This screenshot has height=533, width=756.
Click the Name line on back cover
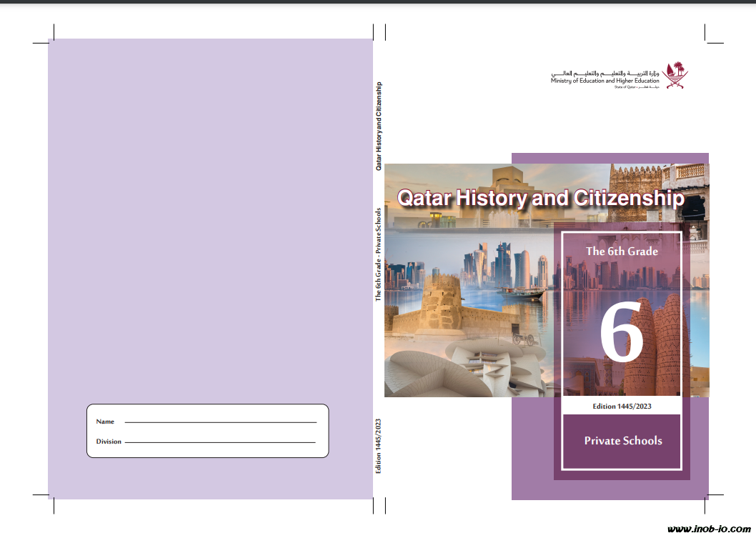click(220, 422)
